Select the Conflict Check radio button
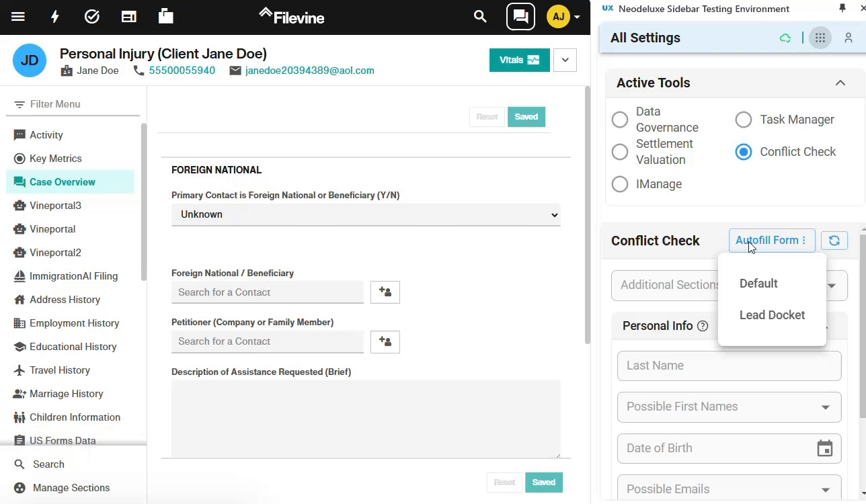The height and width of the screenshot is (504, 866). (744, 152)
